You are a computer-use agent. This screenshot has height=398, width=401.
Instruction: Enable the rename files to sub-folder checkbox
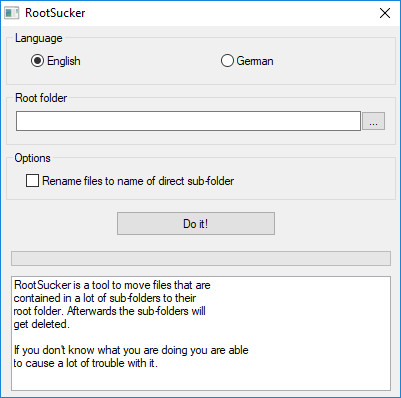click(x=32, y=181)
